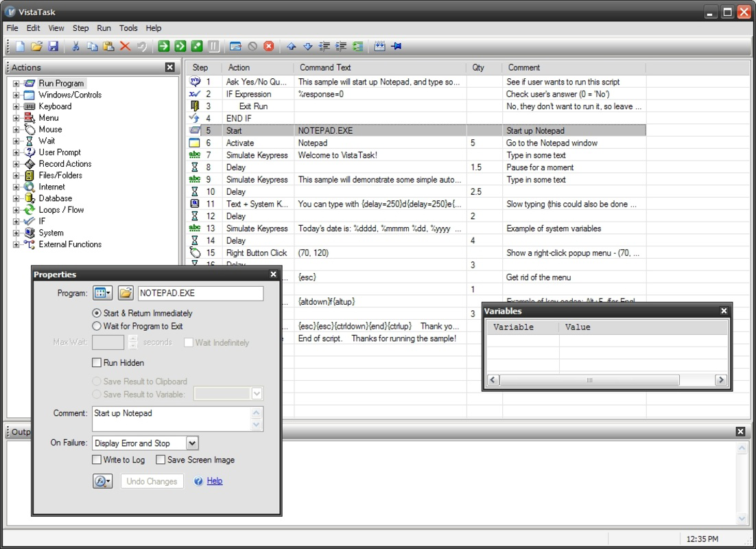Create a new script with the New icon
The image size is (756, 549).
coord(21,46)
